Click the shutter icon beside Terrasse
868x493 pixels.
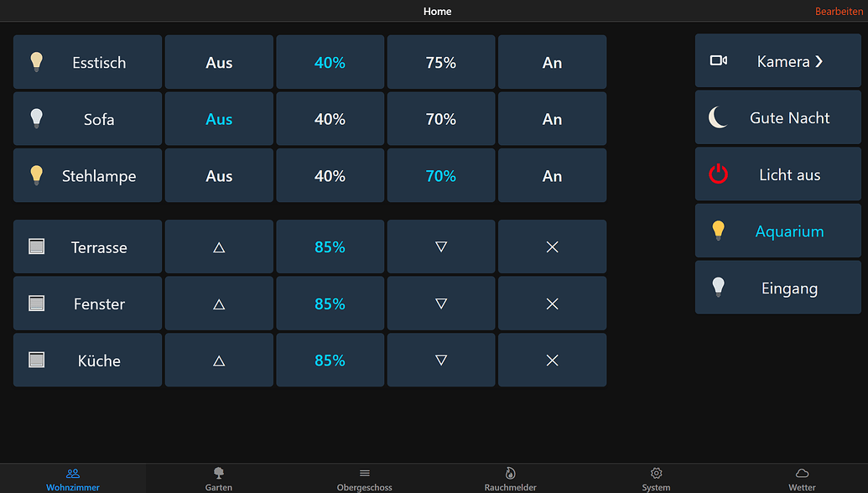pyautogui.click(x=36, y=246)
